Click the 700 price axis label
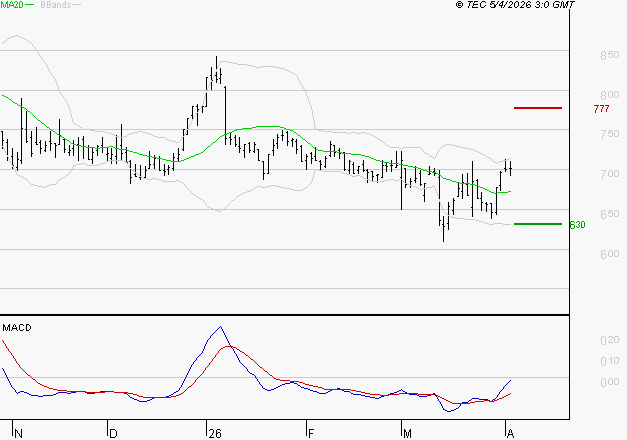The height and width of the screenshot is (440, 627). pos(609,174)
